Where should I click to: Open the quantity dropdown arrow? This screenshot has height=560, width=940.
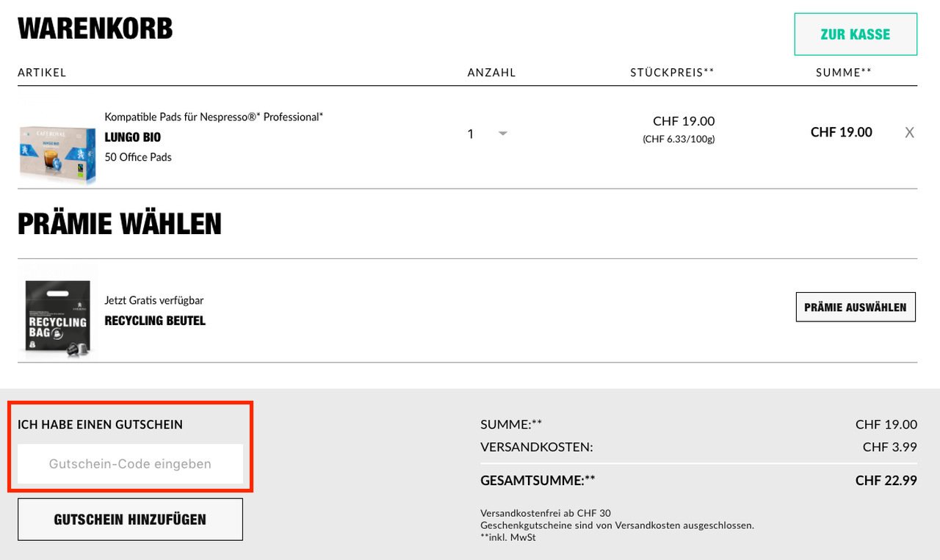click(x=503, y=134)
